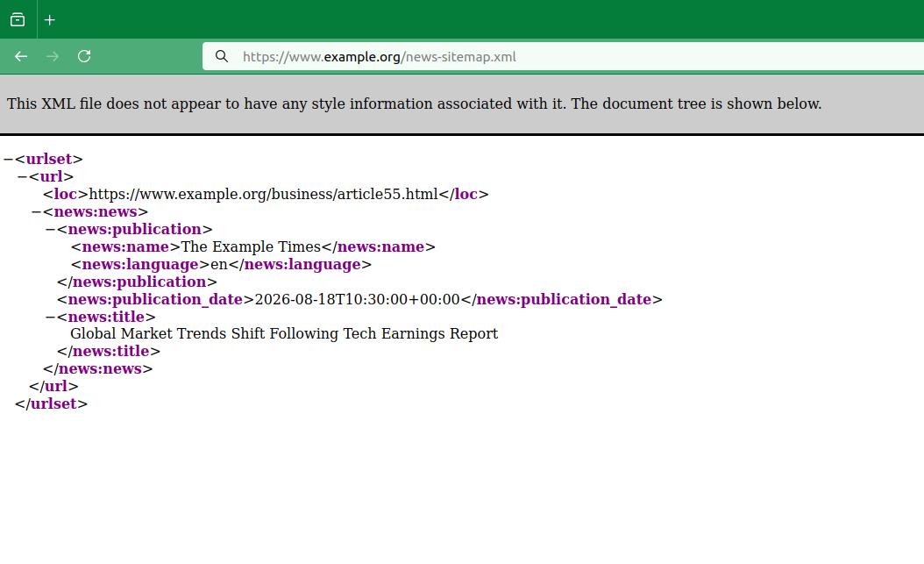Open the tab overview icon
Screen dimensions: 924x564
[18, 20]
